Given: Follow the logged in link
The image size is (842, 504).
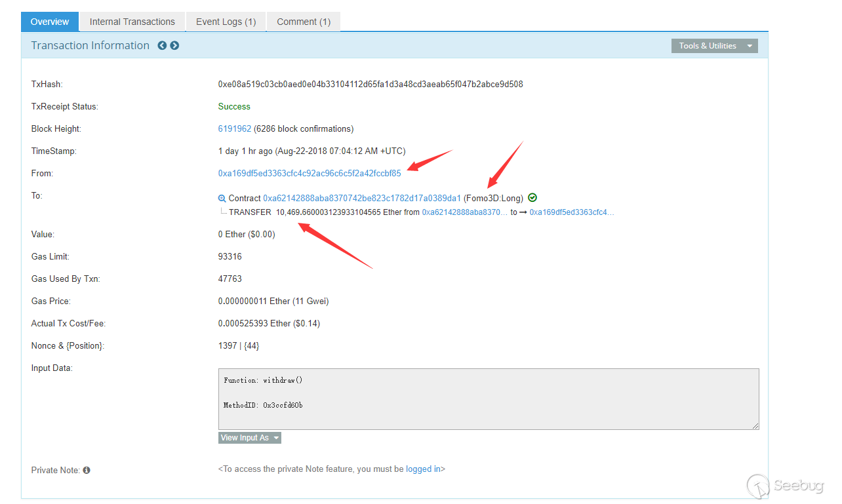Looking at the screenshot, I should click(424, 469).
